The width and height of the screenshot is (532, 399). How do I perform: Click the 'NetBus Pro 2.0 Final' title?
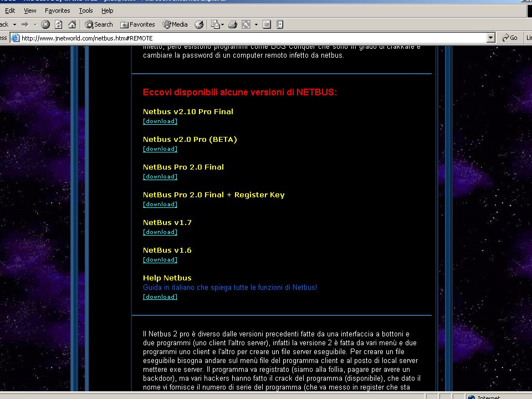(x=183, y=167)
